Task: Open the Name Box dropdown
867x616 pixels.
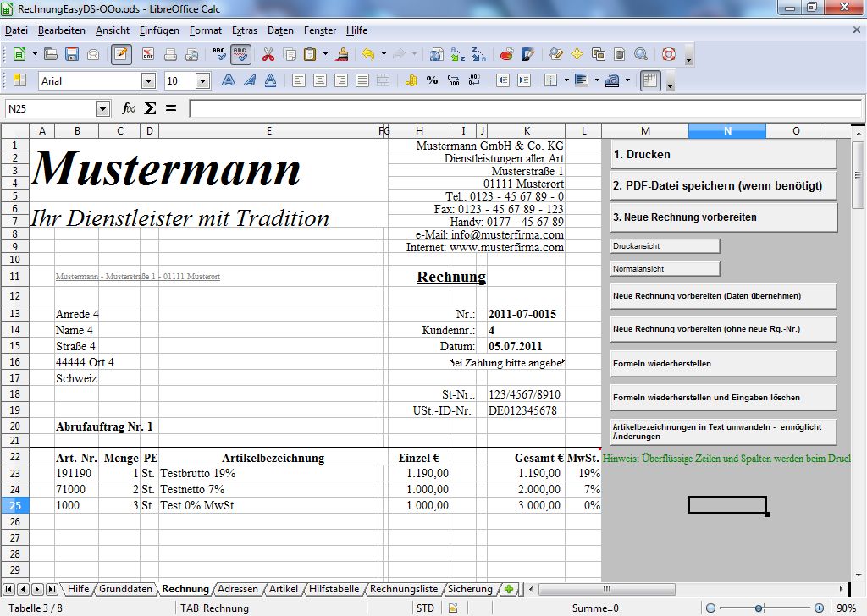Action: tap(103, 108)
